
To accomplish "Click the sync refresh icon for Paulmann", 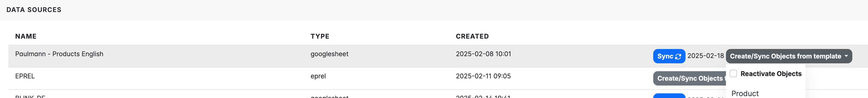I will point(678,57).
